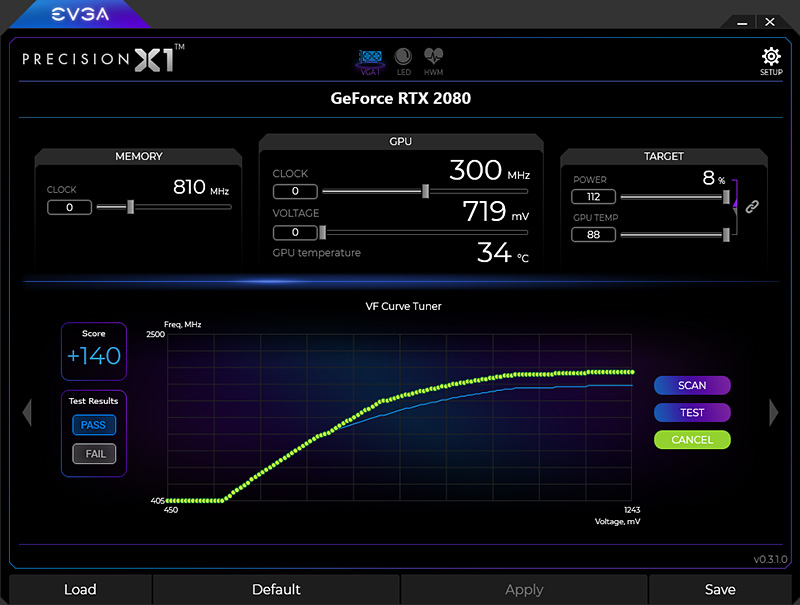Go to previous panel with left arrow

pyautogui.click(x=27, y=412)
